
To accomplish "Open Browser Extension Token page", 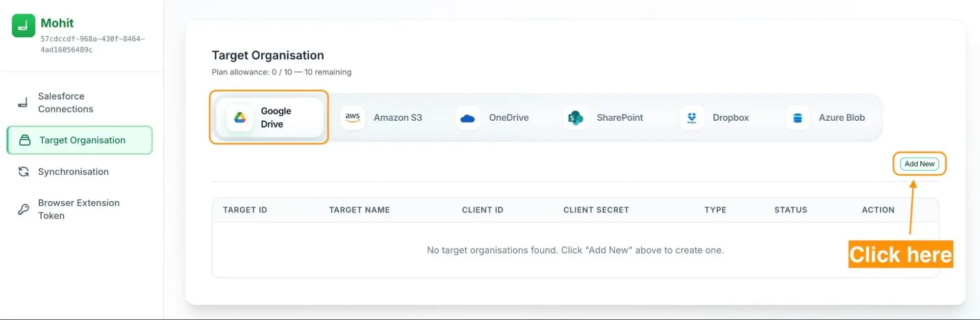I will pos(80,209).
